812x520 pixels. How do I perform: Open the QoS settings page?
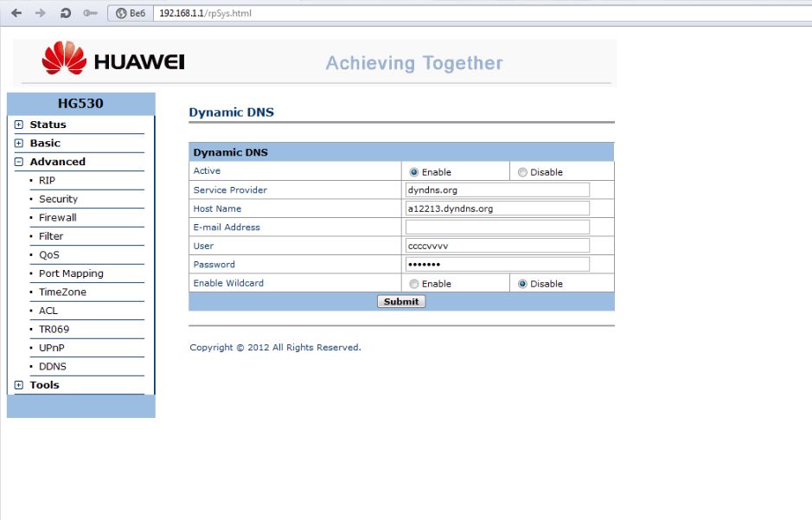point(49,255)
